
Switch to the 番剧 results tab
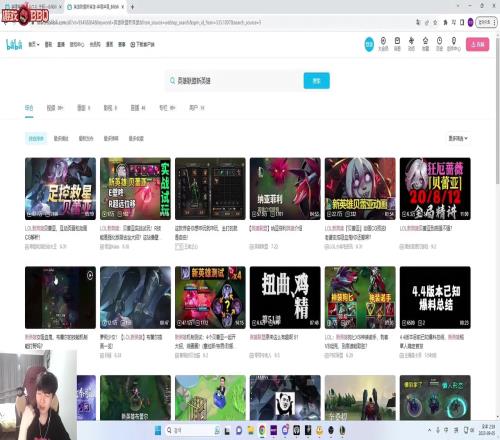[x=83, y=108]
